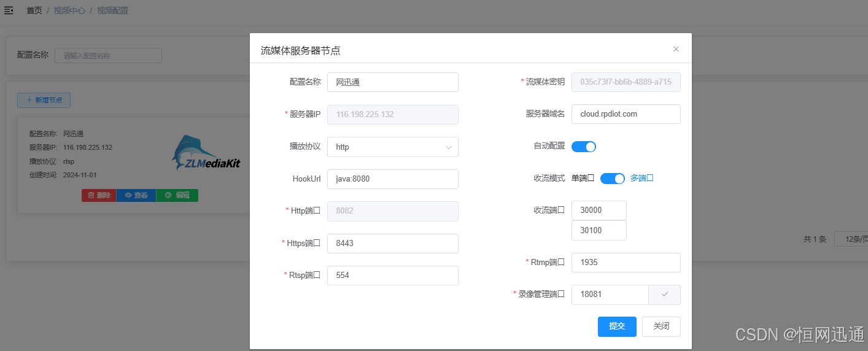This screenshot has width=868, height=351.
Task: Click node card name 网迅通
Action: tap(73, 134)
